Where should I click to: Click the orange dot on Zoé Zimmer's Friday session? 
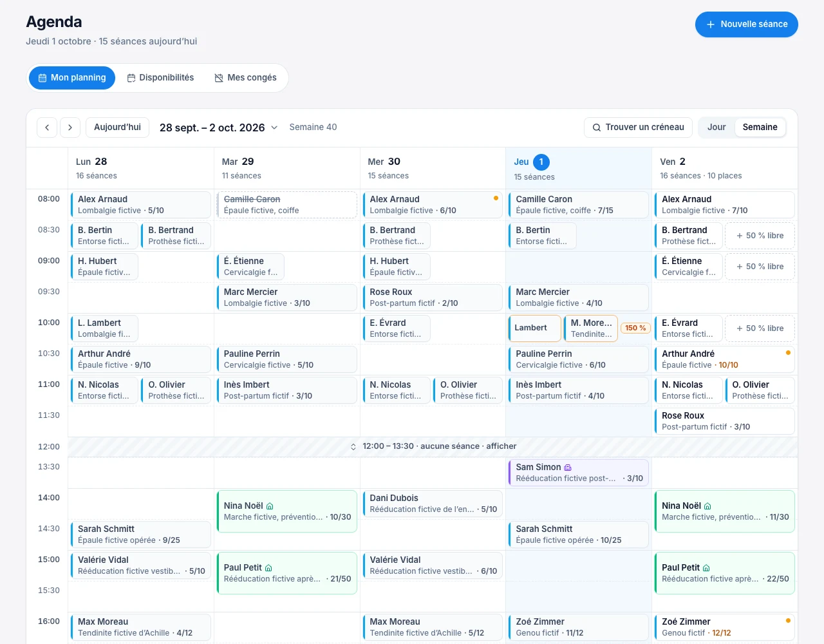click(788, 621)
